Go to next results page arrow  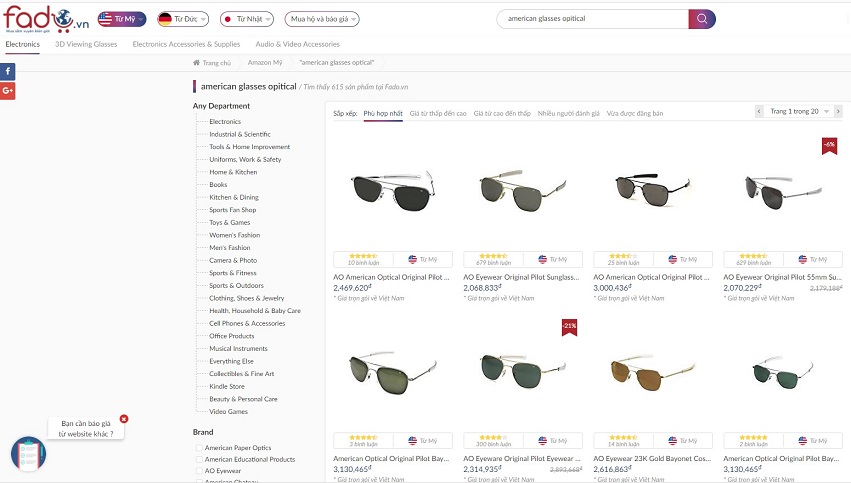click(838, 111)
